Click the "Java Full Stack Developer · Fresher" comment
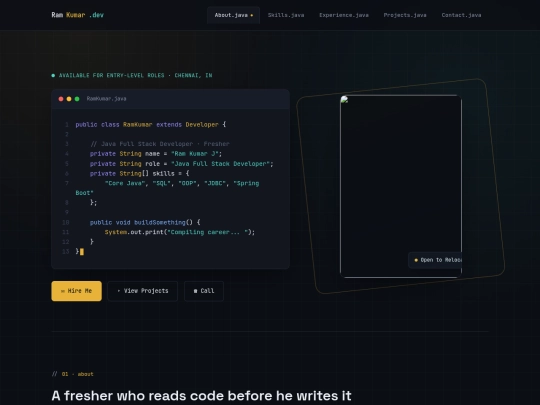 [x=160, y=144]
